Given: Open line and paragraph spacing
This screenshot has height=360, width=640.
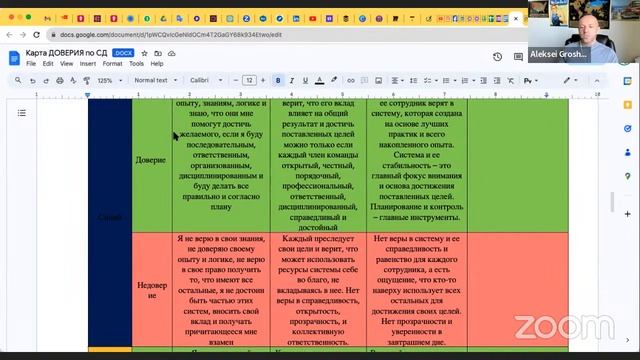Looking at the screenshot, I should click(x=413, y=81).
